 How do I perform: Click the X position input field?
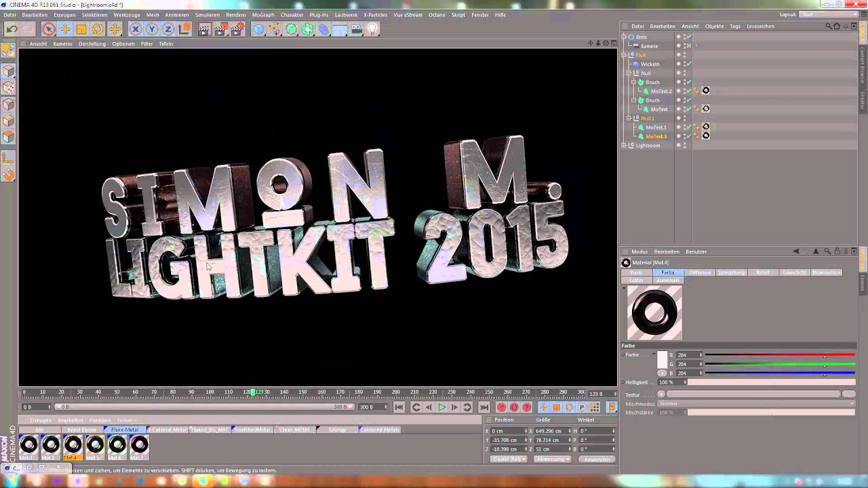[x=507, y=431]
